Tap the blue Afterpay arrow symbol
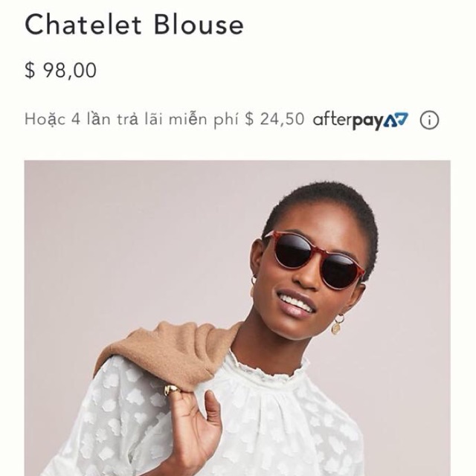The width and height of the screenshot is (476, 476). [x=396, y=119]
